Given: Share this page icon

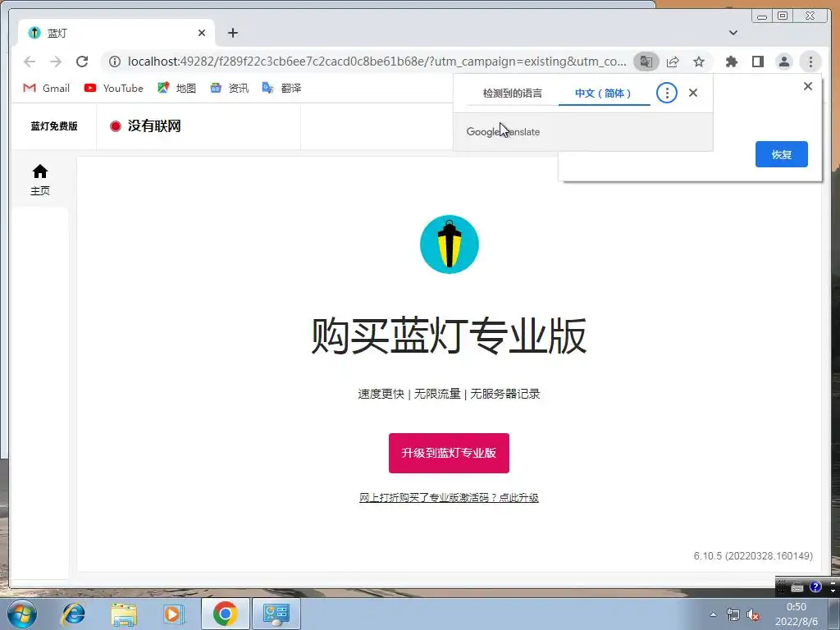Looking at the screenshot, I should 673,62.
